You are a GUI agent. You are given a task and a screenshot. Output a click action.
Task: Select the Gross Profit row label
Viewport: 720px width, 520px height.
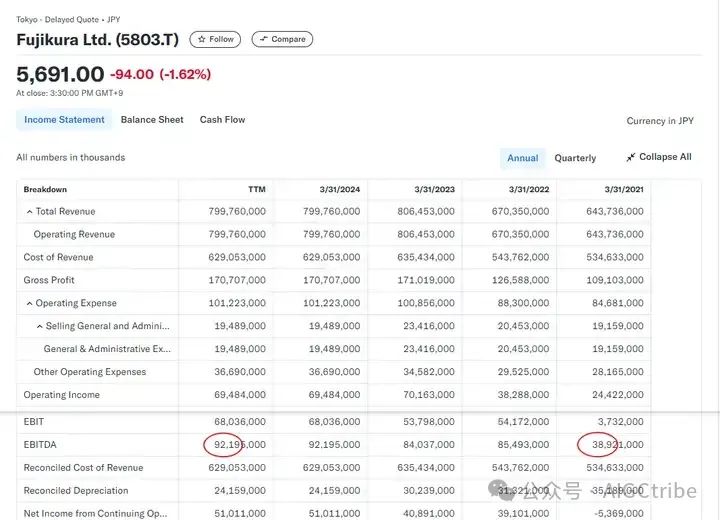pyautogui.click(x=49, y=280)
